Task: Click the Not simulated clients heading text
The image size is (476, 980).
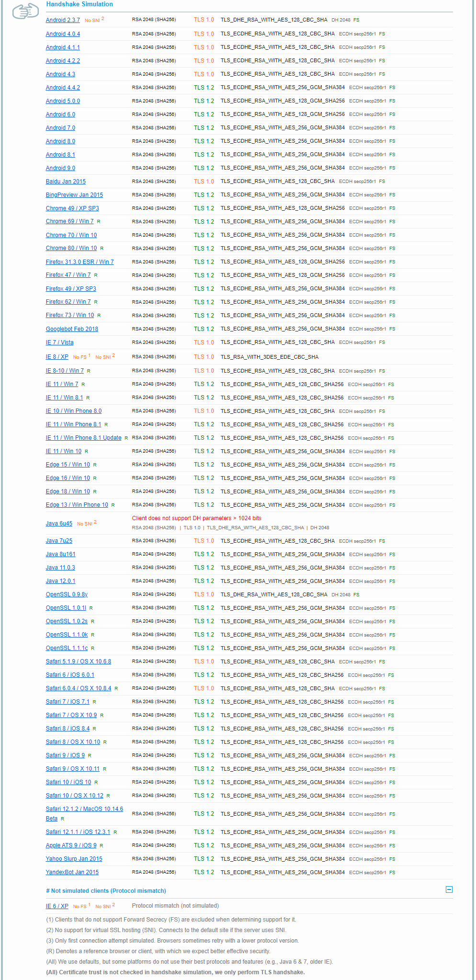Action: point(106,891)
